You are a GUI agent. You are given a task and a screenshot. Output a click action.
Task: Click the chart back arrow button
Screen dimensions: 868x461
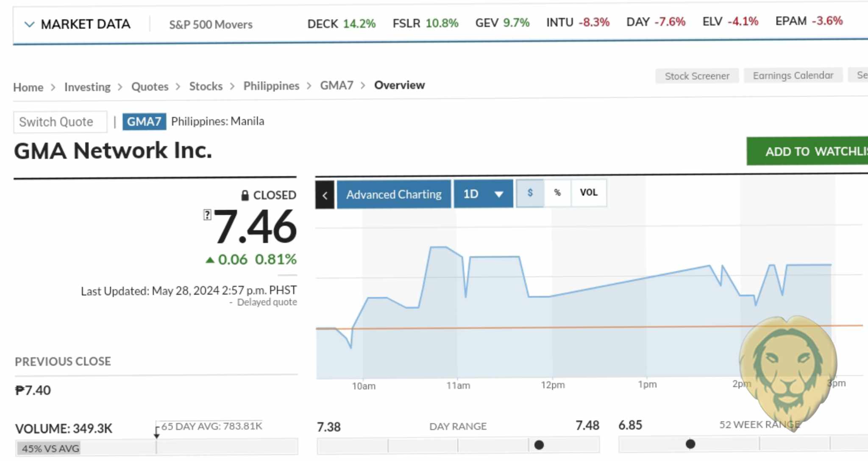(x=325, y=194)
